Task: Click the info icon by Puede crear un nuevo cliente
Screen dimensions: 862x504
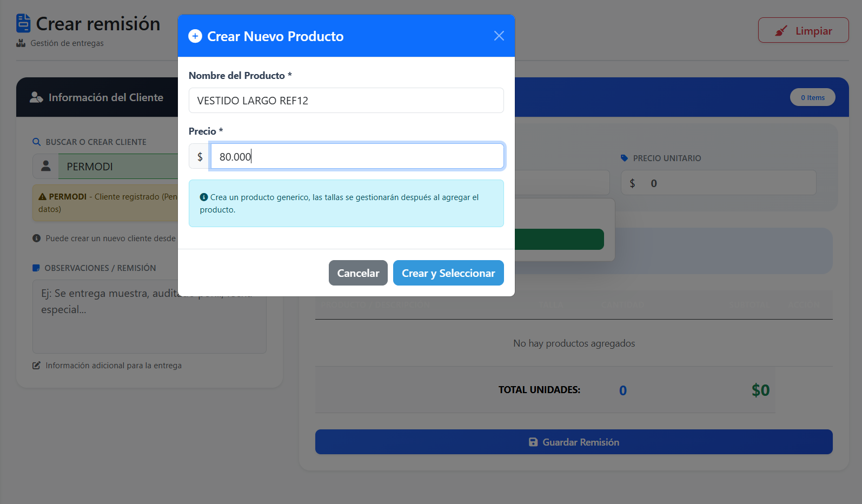Action: (37, 238)
